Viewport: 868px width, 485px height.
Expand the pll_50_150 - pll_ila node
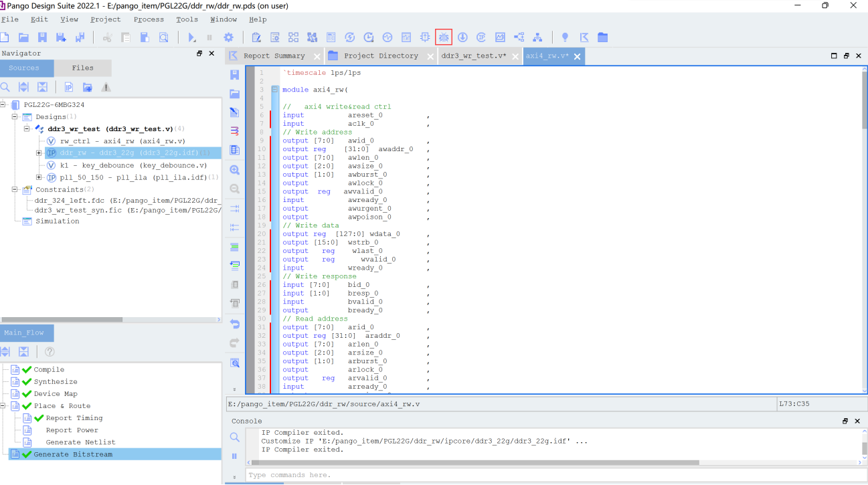(x=39, y=177)
